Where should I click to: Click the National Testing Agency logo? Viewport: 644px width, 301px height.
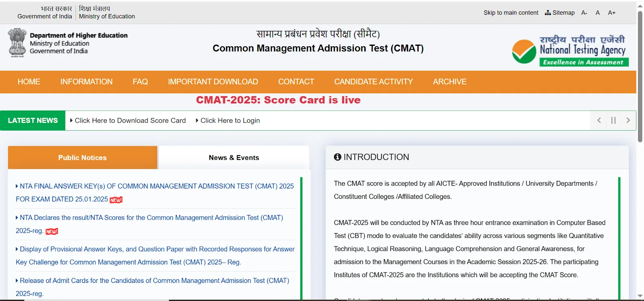coord(570,51)
